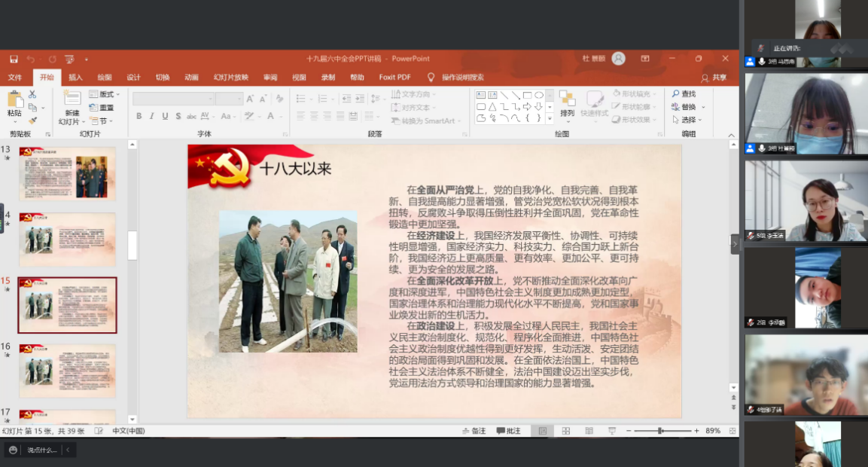Open the Insert (插入) ribbon tab
868x467 pixels.
click(x=75, y=77)
